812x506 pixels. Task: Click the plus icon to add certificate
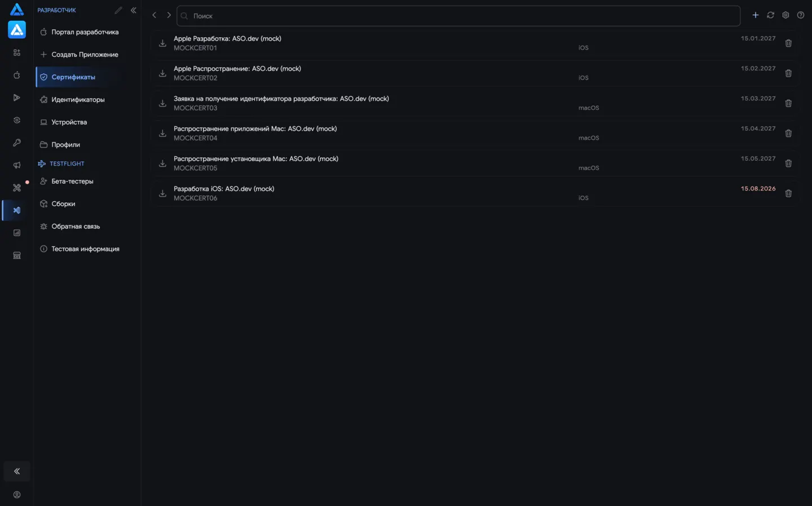coord(756,15)
